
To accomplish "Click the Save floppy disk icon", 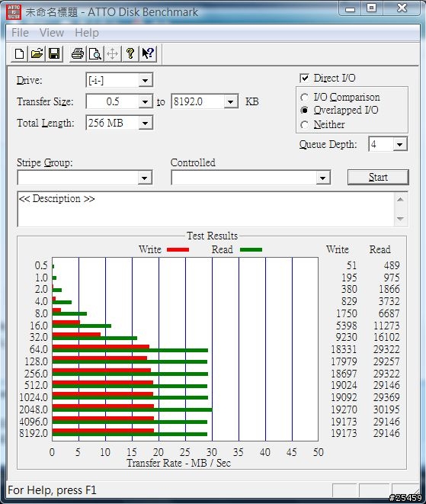I will point(54,53).
